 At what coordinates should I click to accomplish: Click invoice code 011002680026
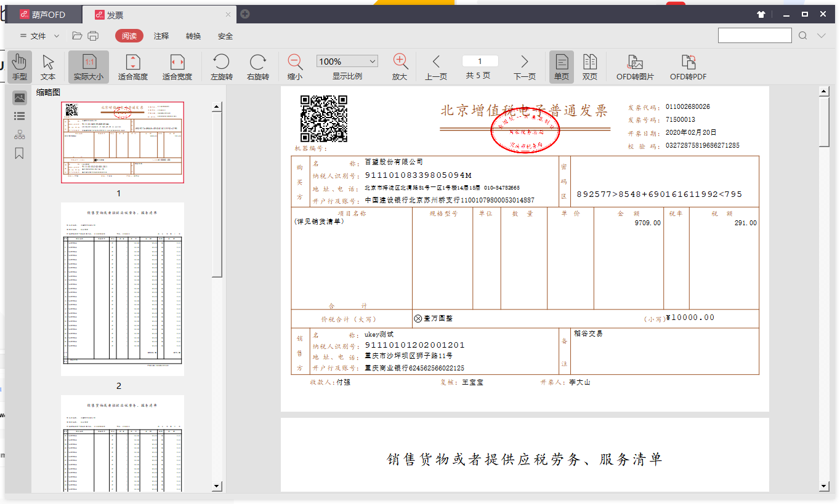[x=688, y=107]
